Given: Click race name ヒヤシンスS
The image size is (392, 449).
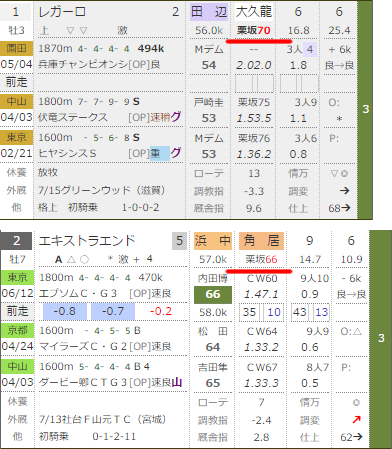Looking at the screenshot, I should (67, 153).
